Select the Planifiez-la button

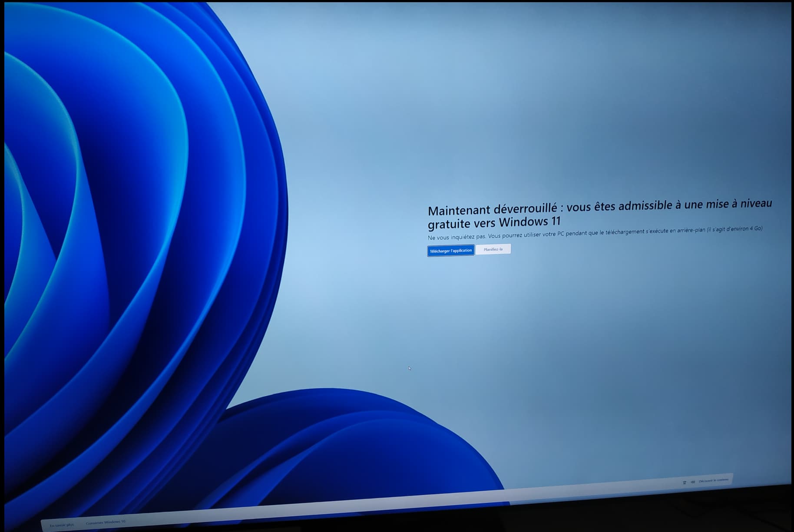[x=493, y=249]
